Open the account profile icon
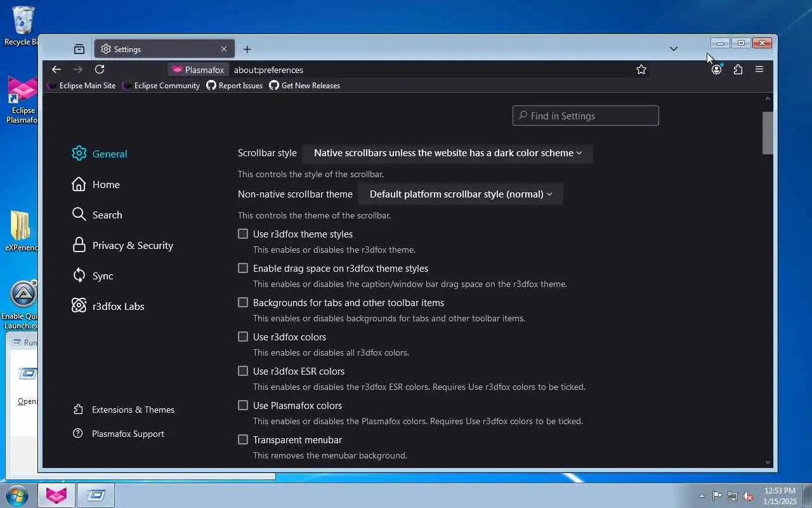Image resolution: width=812 pixels, height=508 pixels. tap(716, 69)
